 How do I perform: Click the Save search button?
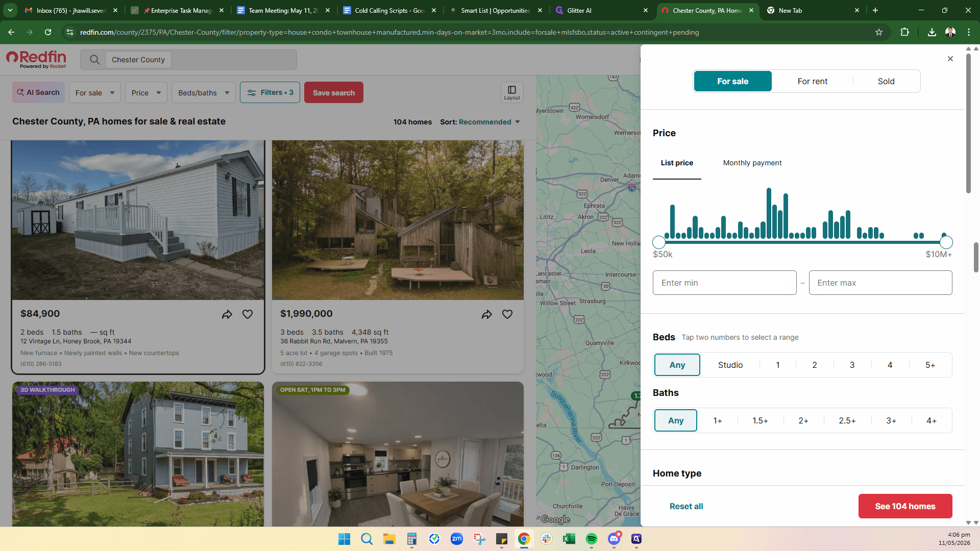[x=334, y=92]
